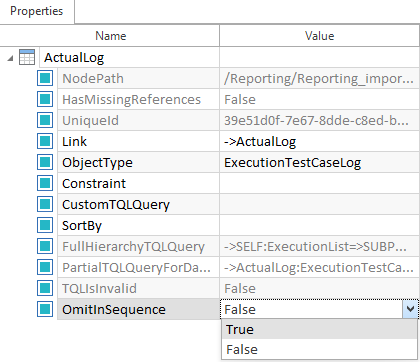The image size is (420, 362).
Task: Click the property icon next to Link
Action: pyautogui.click(x=45, y=141)
